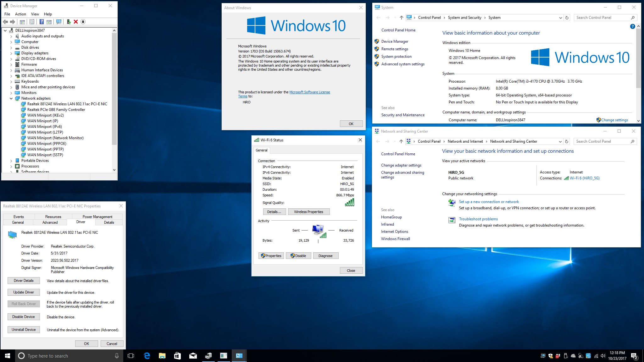The height and width of the screenshot is (362, 644).
Task: Click the Update driver green-arrow toolbar icon
Action: click(69, 22)
